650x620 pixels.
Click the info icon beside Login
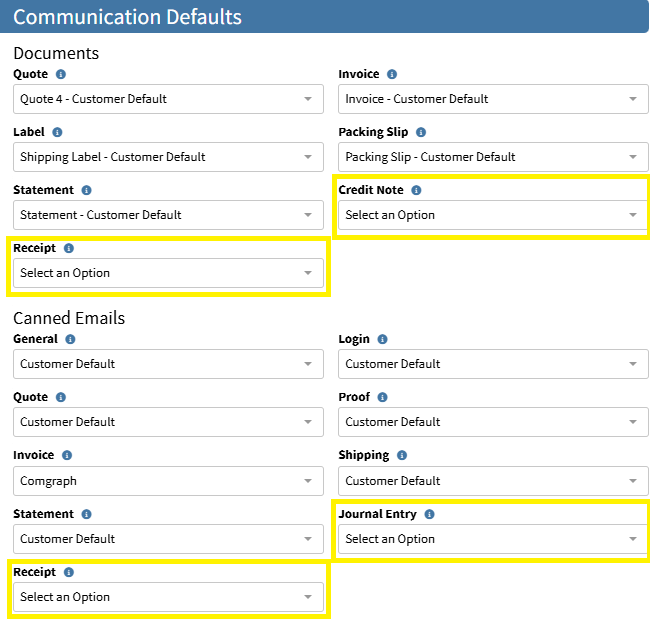click(383, 339)
